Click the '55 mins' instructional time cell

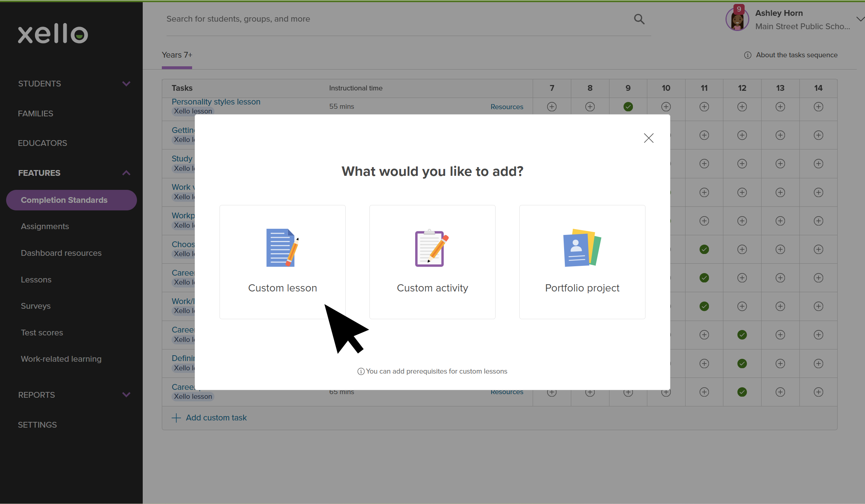tap(341, 107)
